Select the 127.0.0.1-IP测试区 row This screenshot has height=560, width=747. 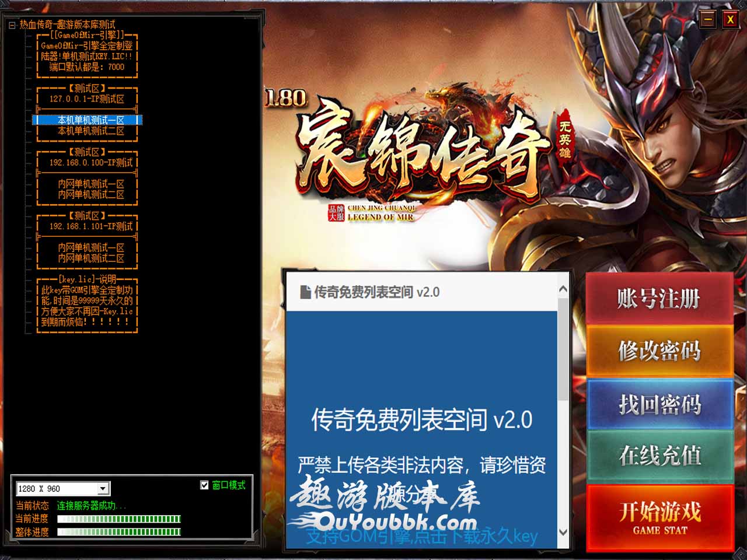87,99
